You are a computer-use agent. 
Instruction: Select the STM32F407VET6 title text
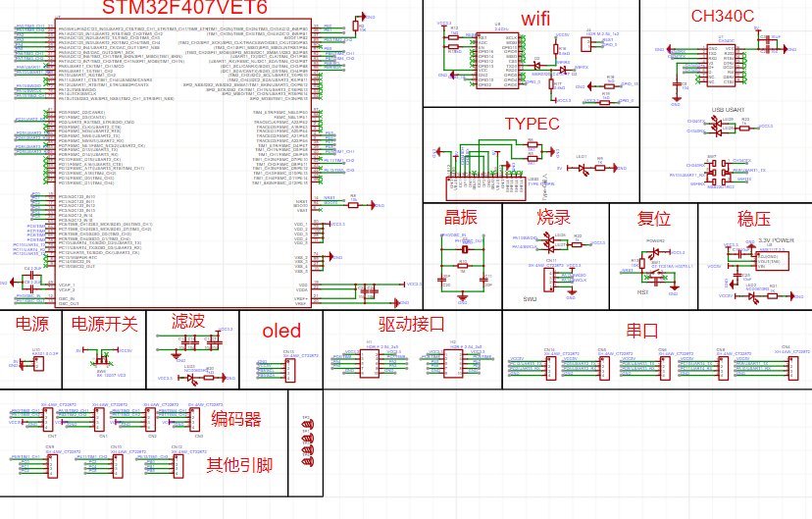tap(184, 8)
